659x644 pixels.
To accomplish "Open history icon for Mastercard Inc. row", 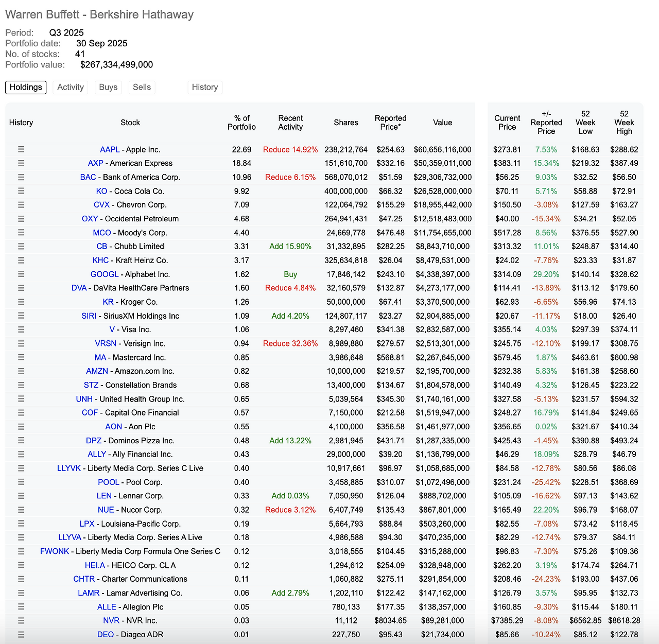I will point(21,357).
